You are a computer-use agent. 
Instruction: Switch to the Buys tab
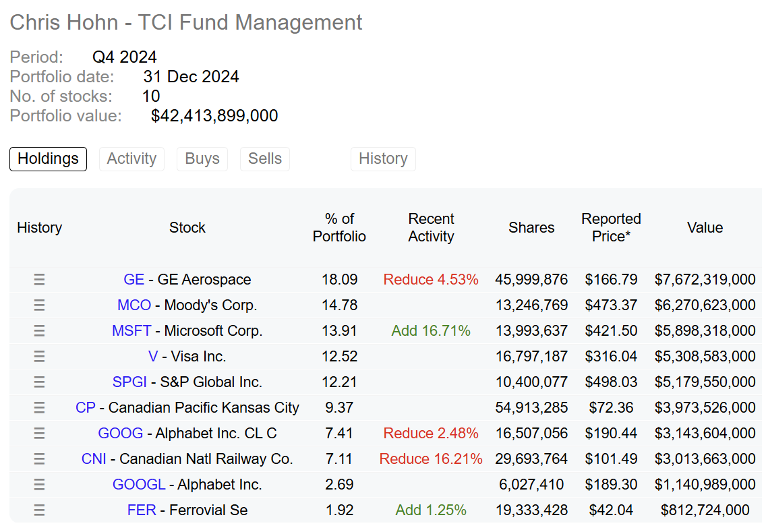click(202, 158)
